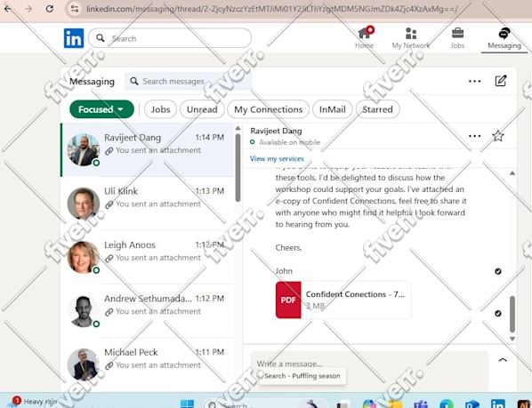
Task: Filter messages by Unread
Action: pos(202,109)
